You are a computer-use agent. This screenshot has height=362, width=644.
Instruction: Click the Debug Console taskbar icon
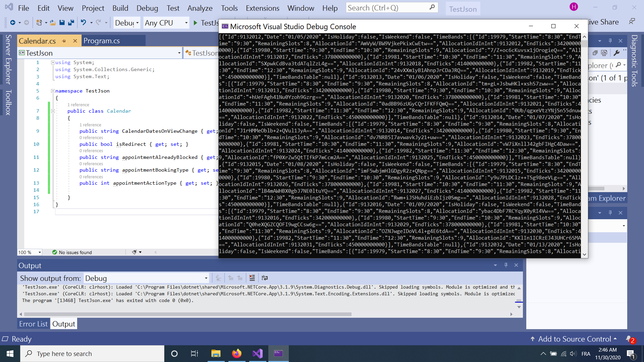pyautogui.click(x=278, y=354)
